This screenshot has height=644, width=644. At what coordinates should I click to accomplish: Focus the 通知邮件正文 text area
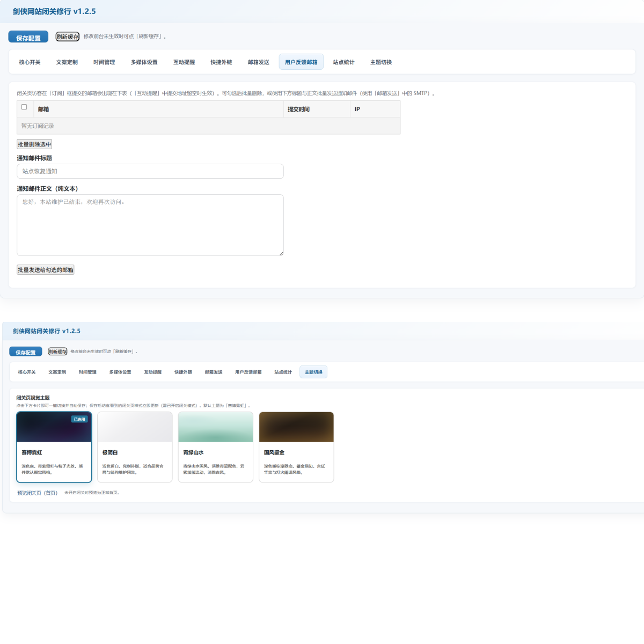[x=150, y=225]
